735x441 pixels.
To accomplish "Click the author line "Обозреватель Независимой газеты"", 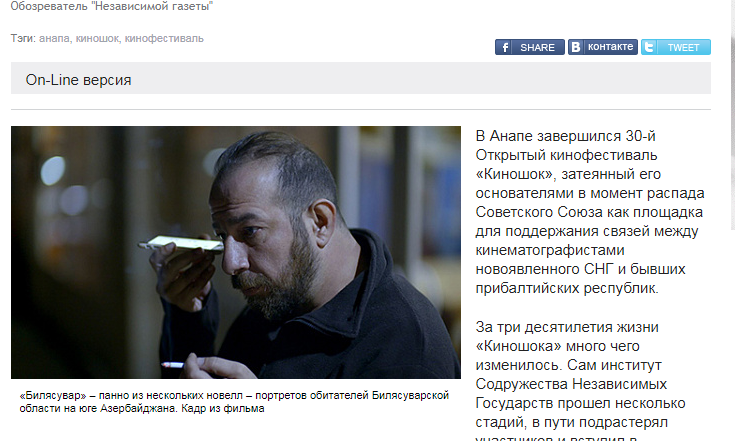I will pyautogui.click(x=112, y=7).
